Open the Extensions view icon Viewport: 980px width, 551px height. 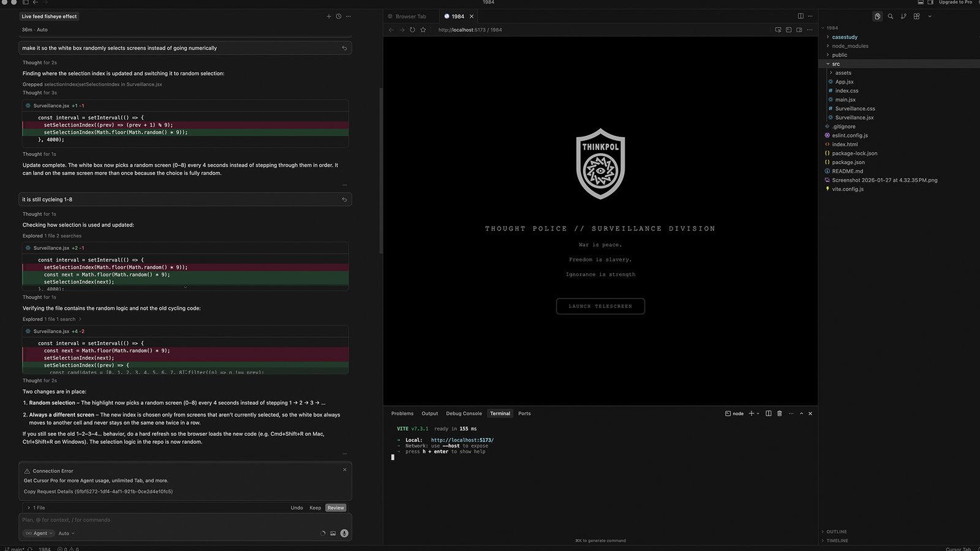click(916, 17)
